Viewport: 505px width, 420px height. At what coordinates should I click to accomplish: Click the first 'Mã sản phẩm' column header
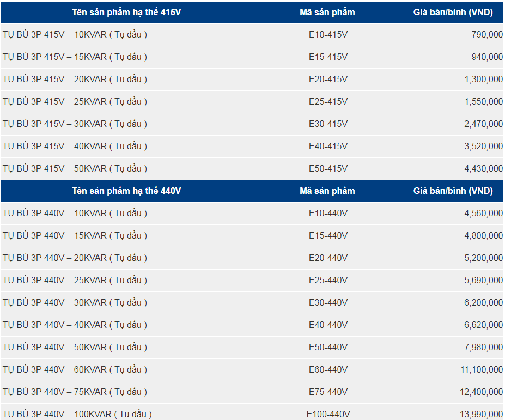click(x=327, y=12)
